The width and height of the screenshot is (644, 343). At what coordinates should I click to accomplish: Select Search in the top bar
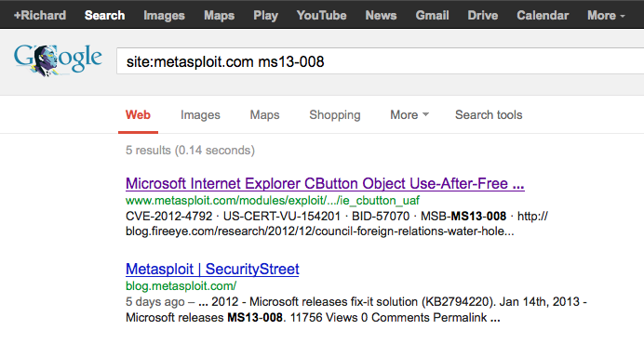click(x=105, y=15)
